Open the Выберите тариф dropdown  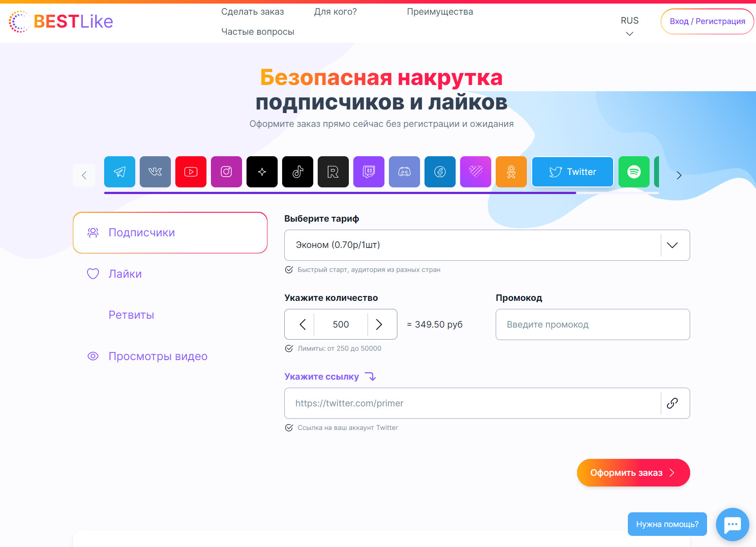point(487,245)
